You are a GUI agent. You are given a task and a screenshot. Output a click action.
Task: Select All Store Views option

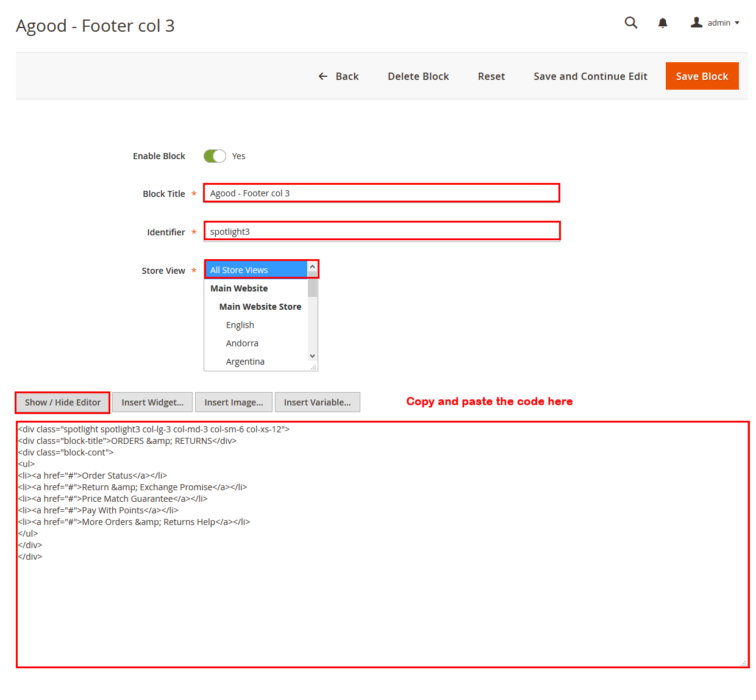tap(256, 270)
